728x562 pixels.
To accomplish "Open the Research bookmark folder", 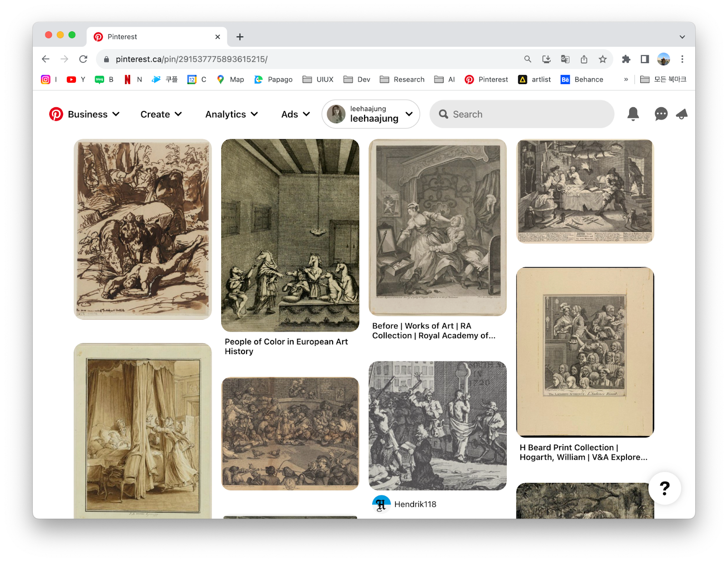I will coord(402,80).
